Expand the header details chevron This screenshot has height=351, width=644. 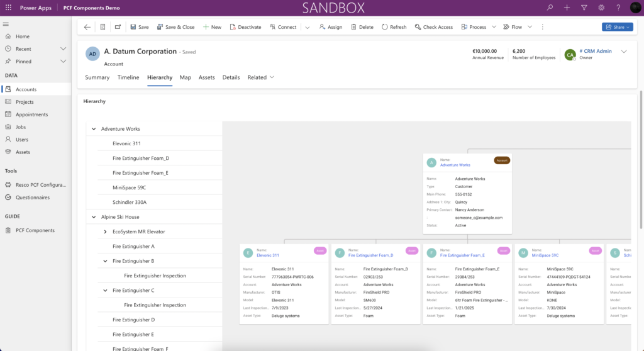tap(624, 52)
